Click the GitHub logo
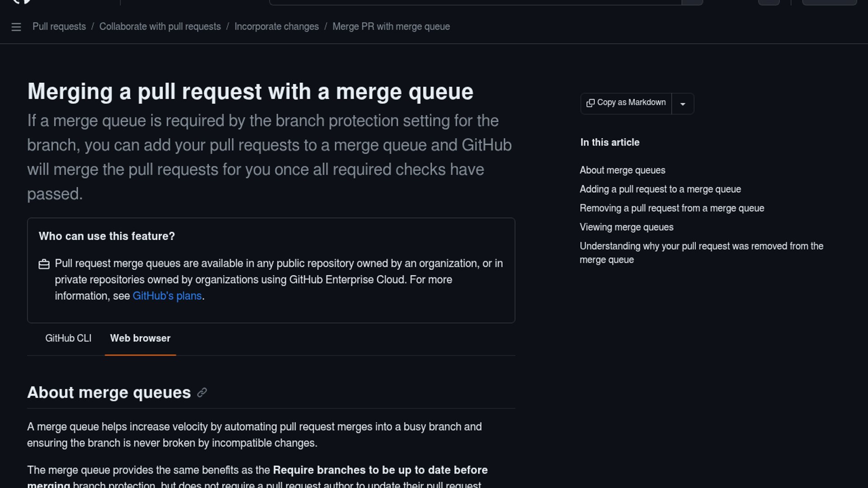The image size is (868, 488). pyautogui.click(x=22, y=2)
